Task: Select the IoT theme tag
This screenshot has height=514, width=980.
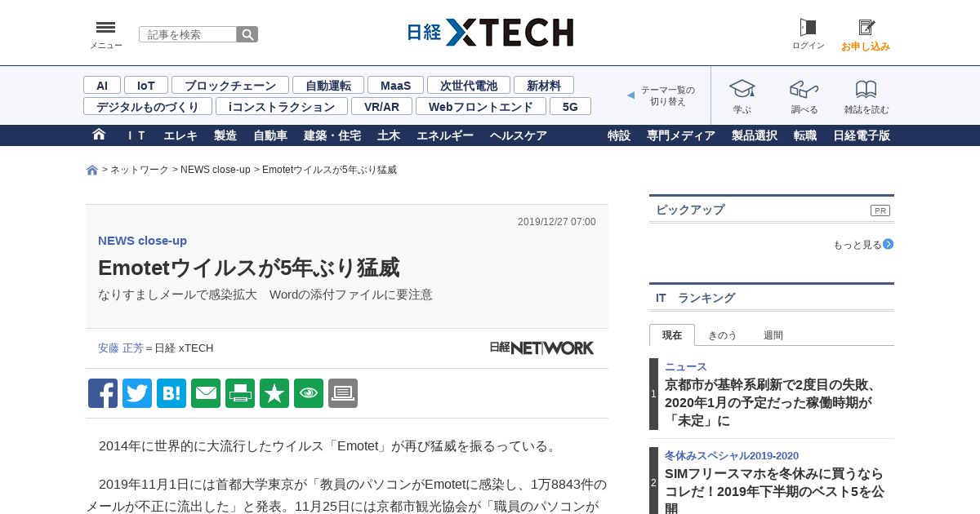Action: tap(146, 85)
